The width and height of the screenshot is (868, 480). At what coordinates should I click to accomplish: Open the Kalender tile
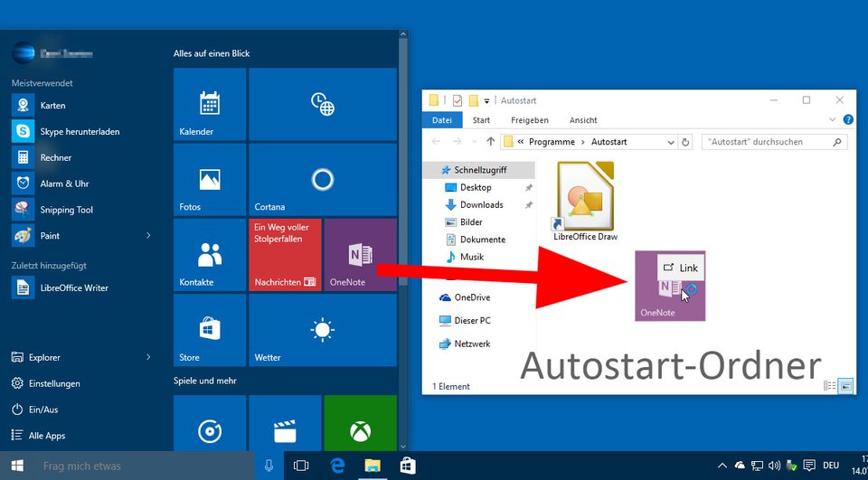(210, 104)
